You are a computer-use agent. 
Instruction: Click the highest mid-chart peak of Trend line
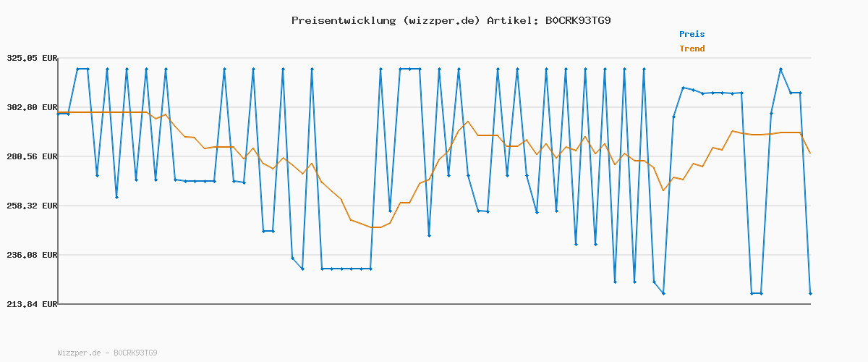468,122
